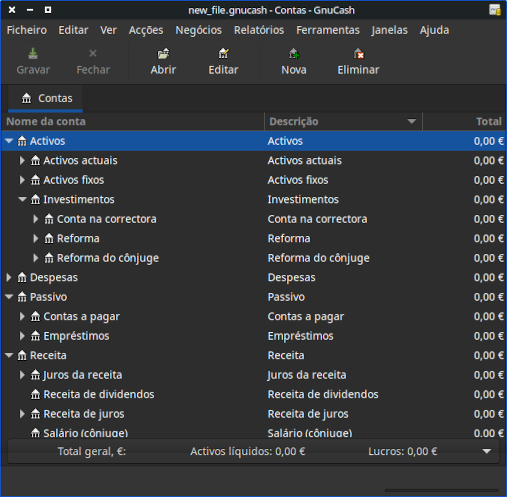This screenshot has height=497, width=507.
Task: Expand the Despesas account
Action: coord(9,278)
